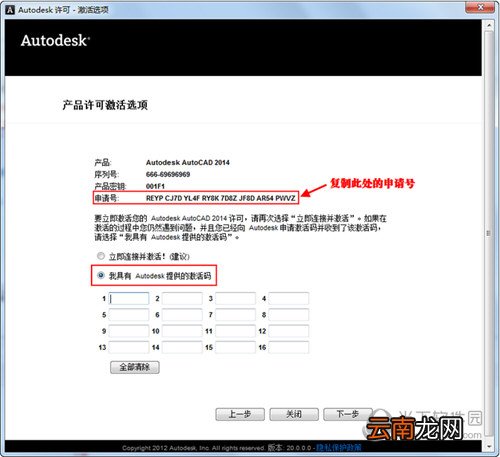This screenshot has width=500, height=457.
Task: Click the Autodesk logo in header
Action: click(x=55, y=41)
